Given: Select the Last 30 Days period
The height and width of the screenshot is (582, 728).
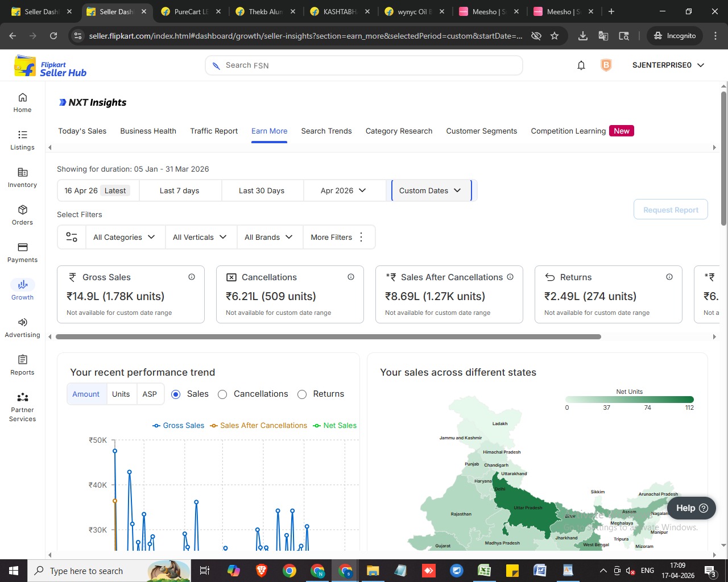Looking at the screenshot, I should coord(262,190).
